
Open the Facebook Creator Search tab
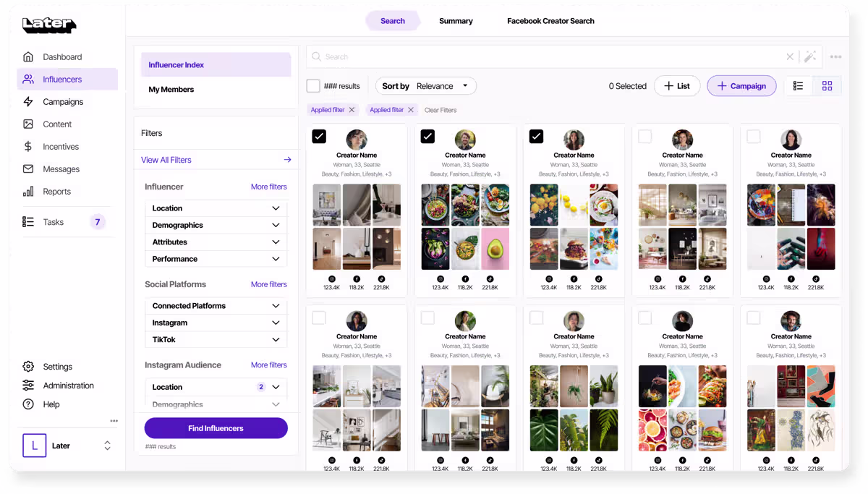click(x=550, y=21)
